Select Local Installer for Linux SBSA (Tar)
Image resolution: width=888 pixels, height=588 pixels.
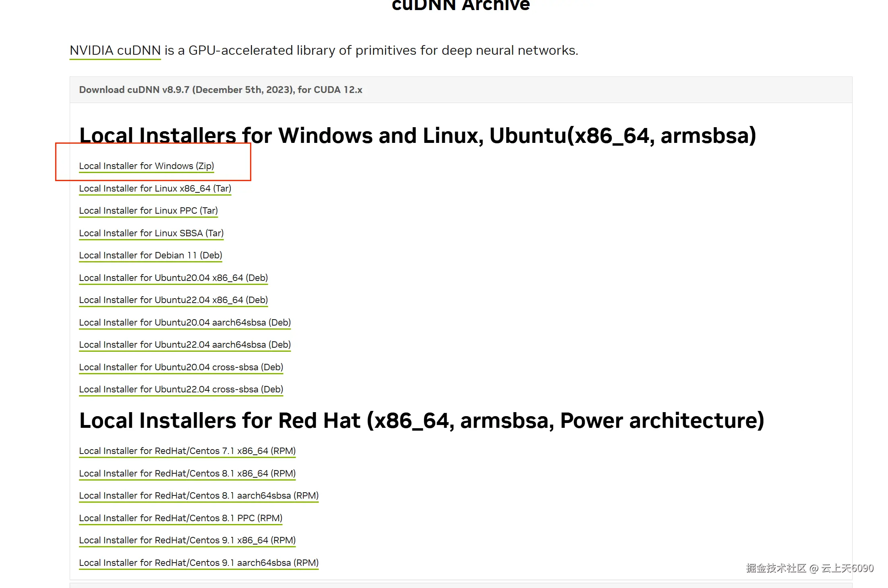pyautogui.click(x=151, y=233)
